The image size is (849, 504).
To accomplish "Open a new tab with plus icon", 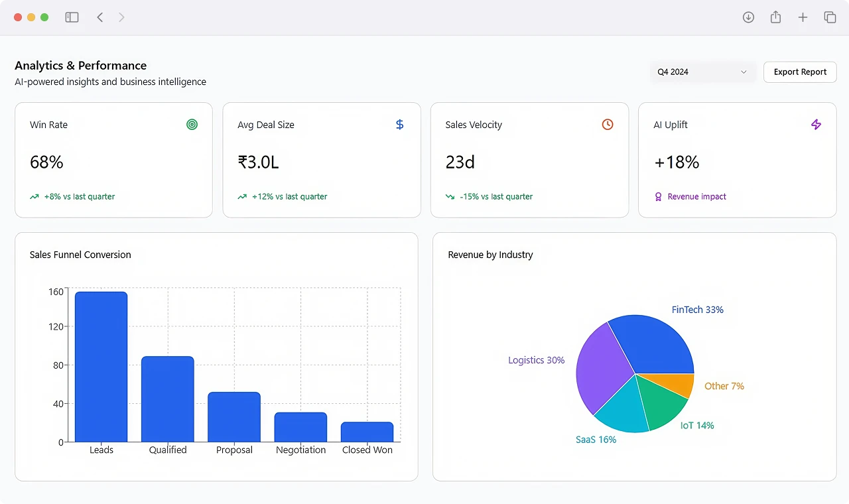I will coord(803,17).
